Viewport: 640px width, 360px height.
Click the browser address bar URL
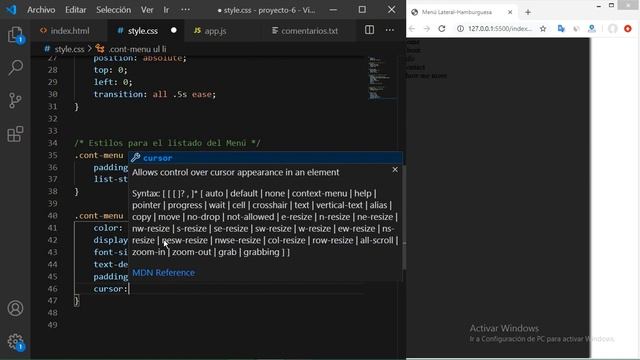click(x=500, y=29)
